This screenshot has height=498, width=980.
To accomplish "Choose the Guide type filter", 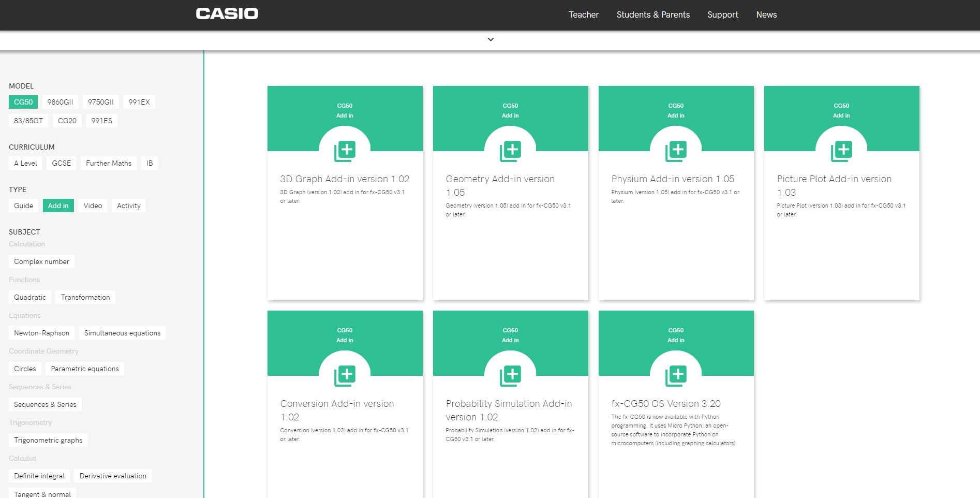I will pos(24,206).
